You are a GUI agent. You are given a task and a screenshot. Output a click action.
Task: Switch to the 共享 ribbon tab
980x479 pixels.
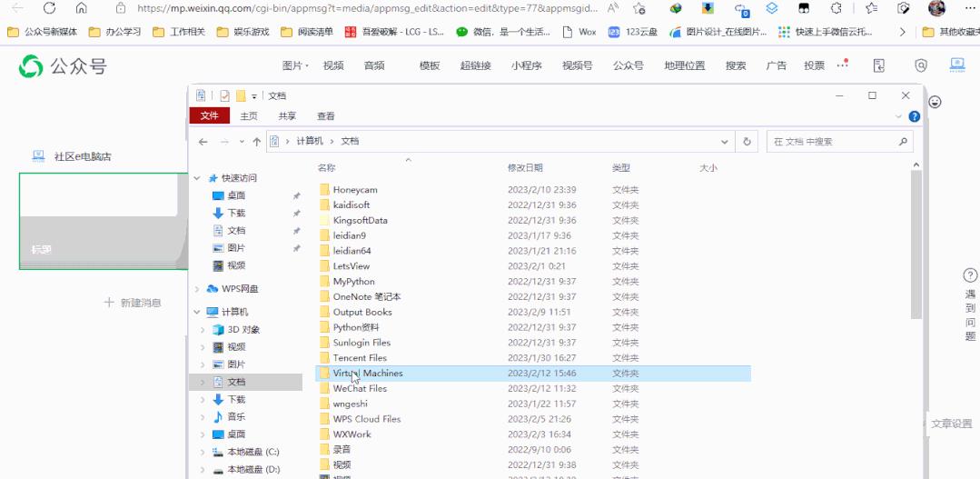pos(288,115)
